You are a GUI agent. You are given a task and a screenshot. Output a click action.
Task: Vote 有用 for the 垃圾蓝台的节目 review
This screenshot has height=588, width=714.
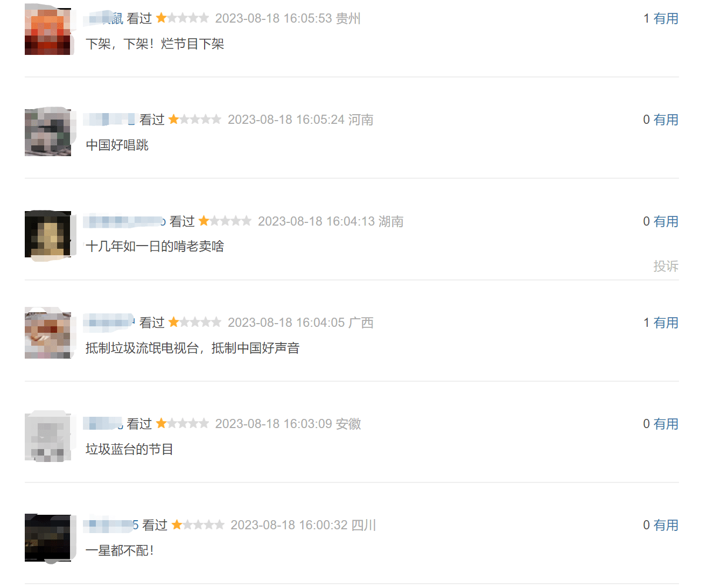tap(666, 424)
